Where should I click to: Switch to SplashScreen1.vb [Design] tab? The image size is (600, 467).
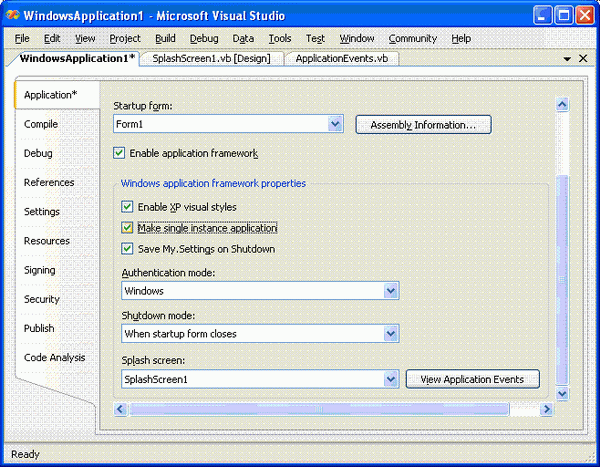(x=212, y=59)
